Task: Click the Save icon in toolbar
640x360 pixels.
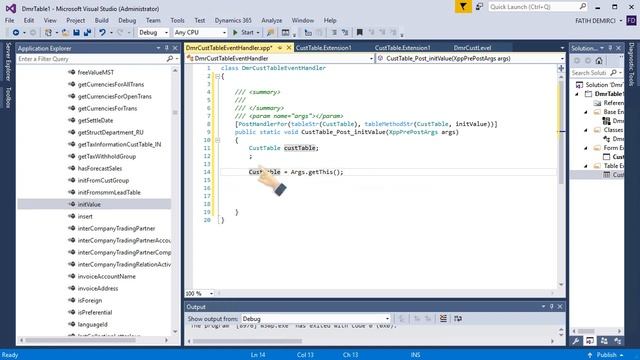Action: point(76,32)
